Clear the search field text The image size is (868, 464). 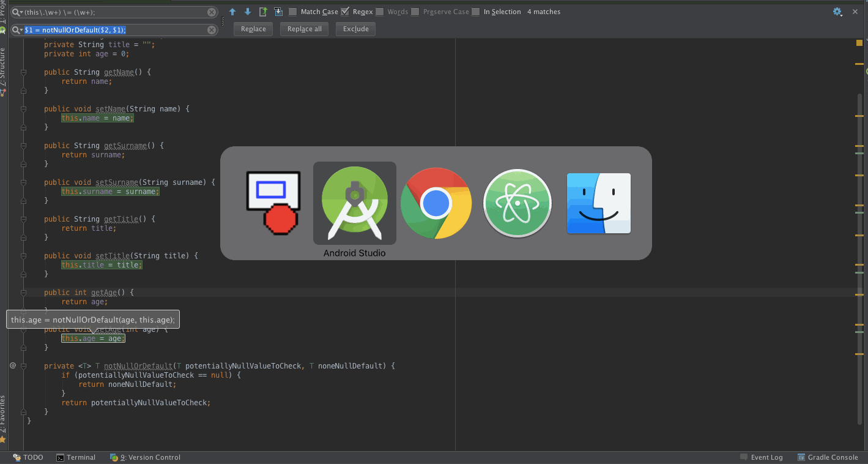click(212, 12)
